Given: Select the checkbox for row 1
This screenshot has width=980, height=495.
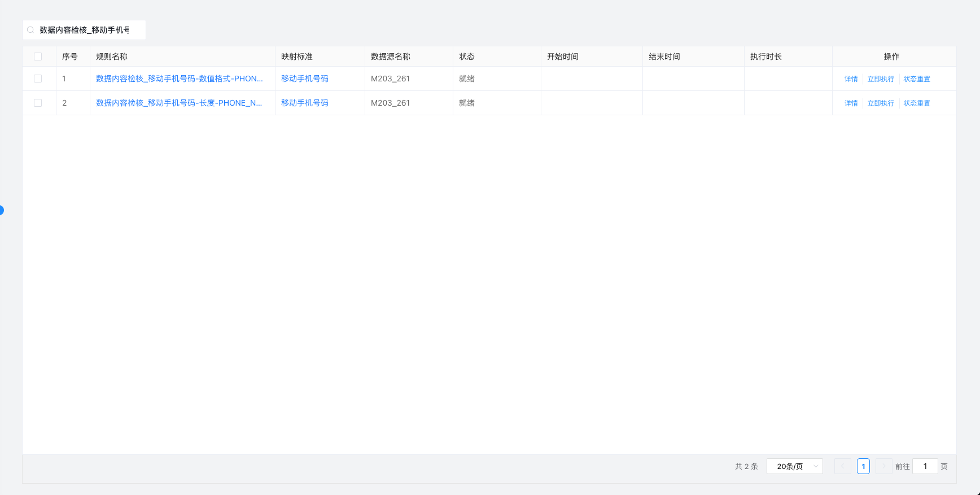Looking at the screenshot, I should click(38, 79).
